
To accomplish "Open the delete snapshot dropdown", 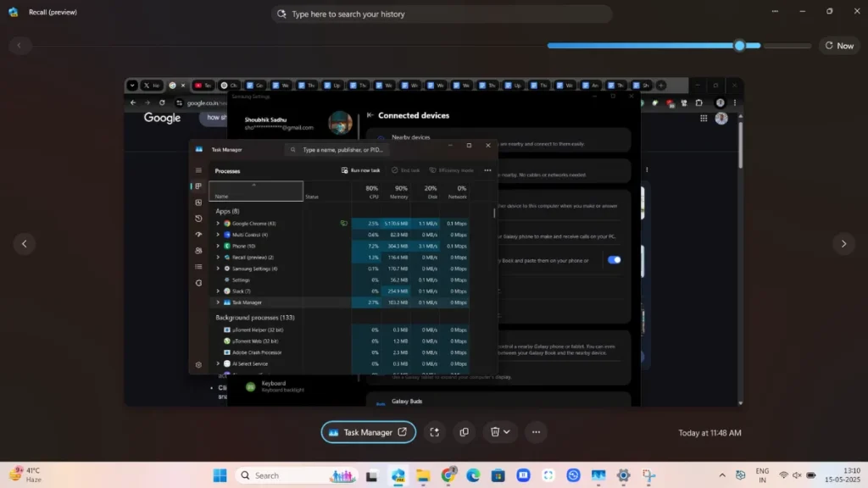I will coord(500,432).
